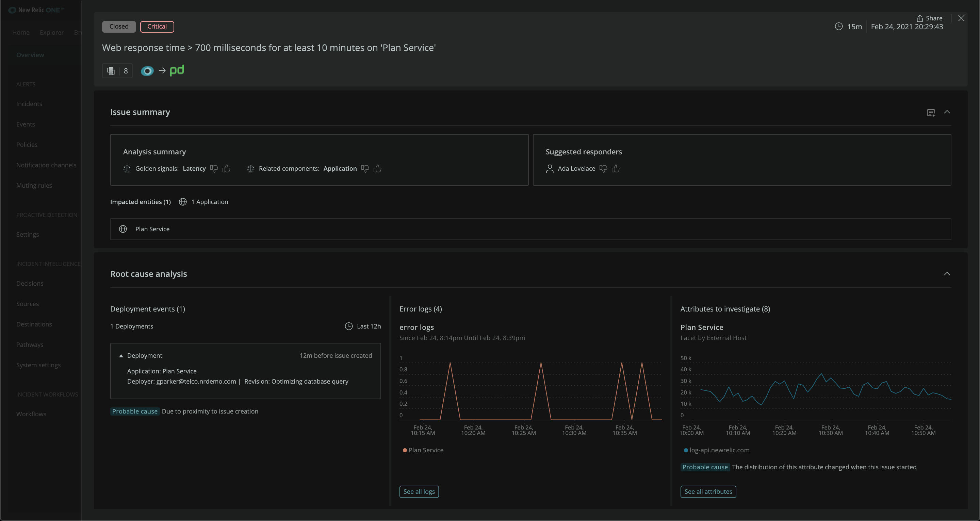This screenshot has width=980, height=521.
Task: Open Sources in the sidebar
Action: [x=27, y=304]
